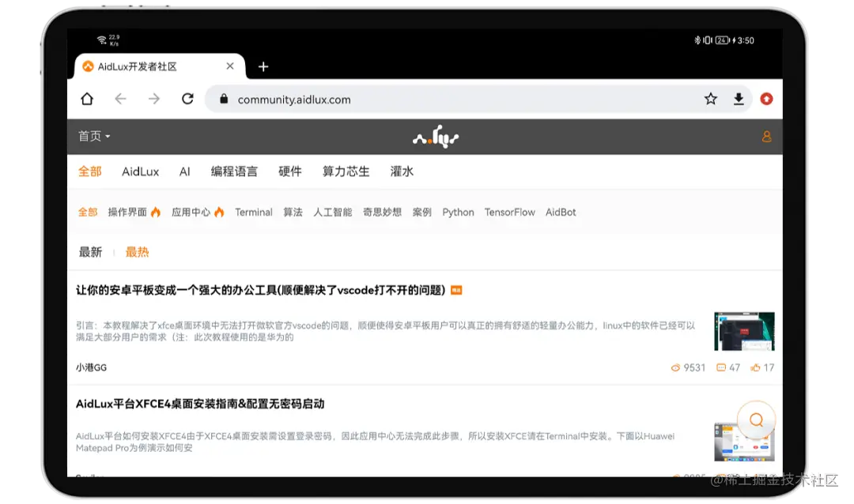
Task: Open comments via the comment bubble icon
Action: (x=722, y=367)
